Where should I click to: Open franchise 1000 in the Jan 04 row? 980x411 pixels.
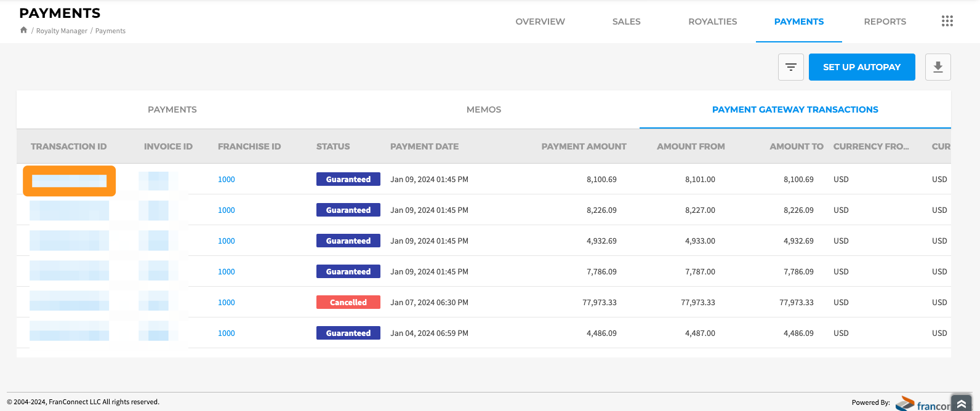tap(227, 333)
